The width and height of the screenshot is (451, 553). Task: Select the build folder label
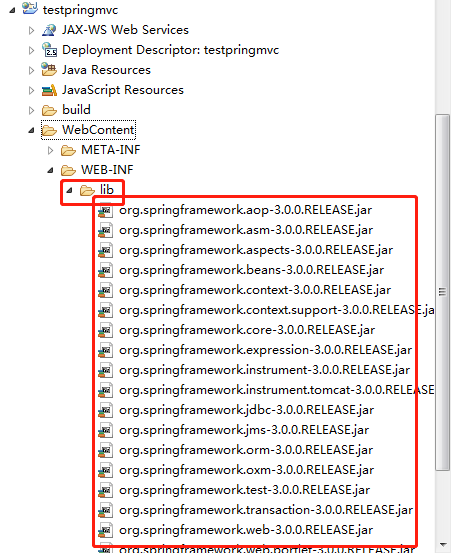[77, 110]
